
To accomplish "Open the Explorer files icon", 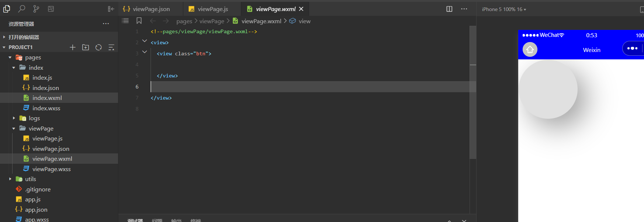I will (7, 8).
